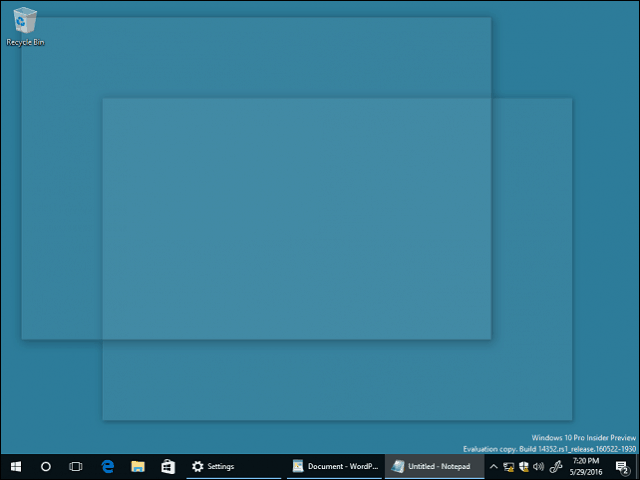Viewport: 640px width, 480px height.
Task: Open network status tray icon
Action: (x=509, y=467)
